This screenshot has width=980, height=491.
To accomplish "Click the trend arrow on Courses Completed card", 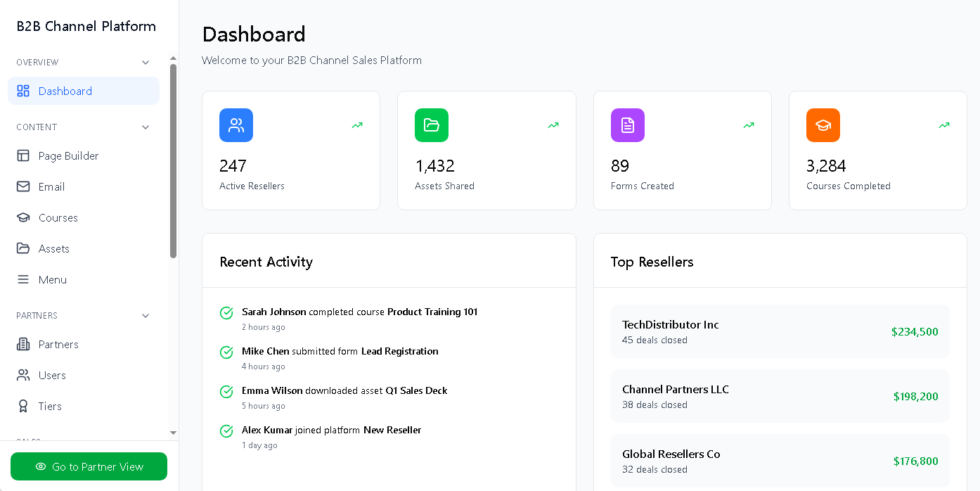I will (x=943, y=125).
